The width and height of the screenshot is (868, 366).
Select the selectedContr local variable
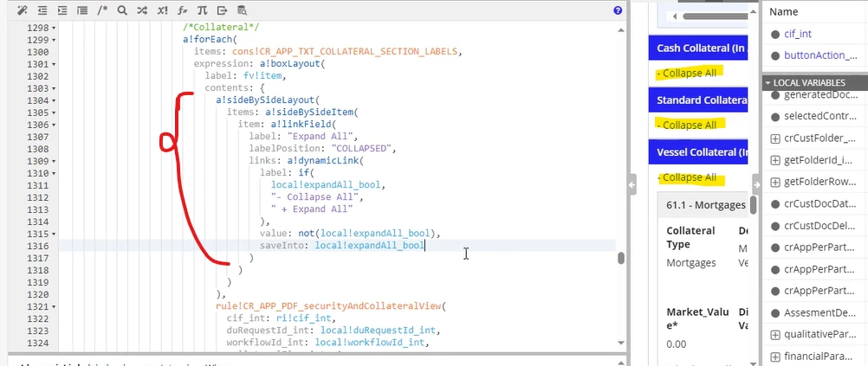coord(821,117)
